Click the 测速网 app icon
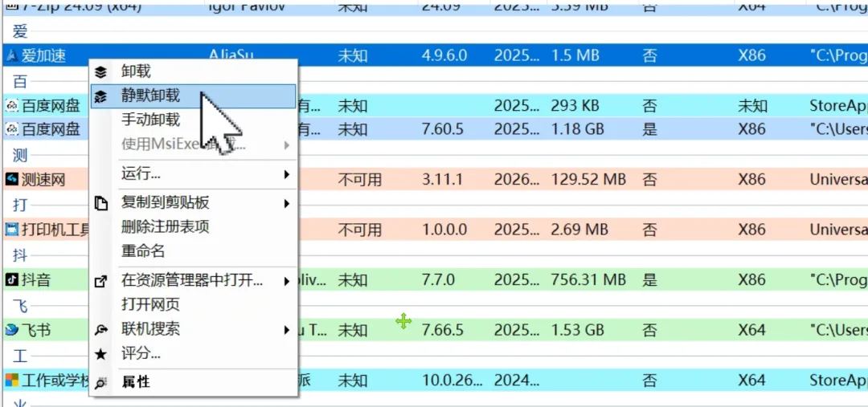 11,179
